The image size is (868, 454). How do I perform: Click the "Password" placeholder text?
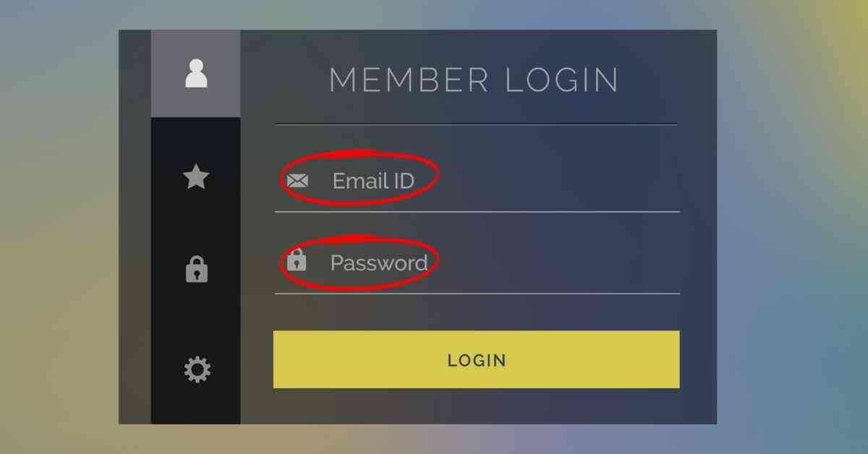tap(379, 262)
